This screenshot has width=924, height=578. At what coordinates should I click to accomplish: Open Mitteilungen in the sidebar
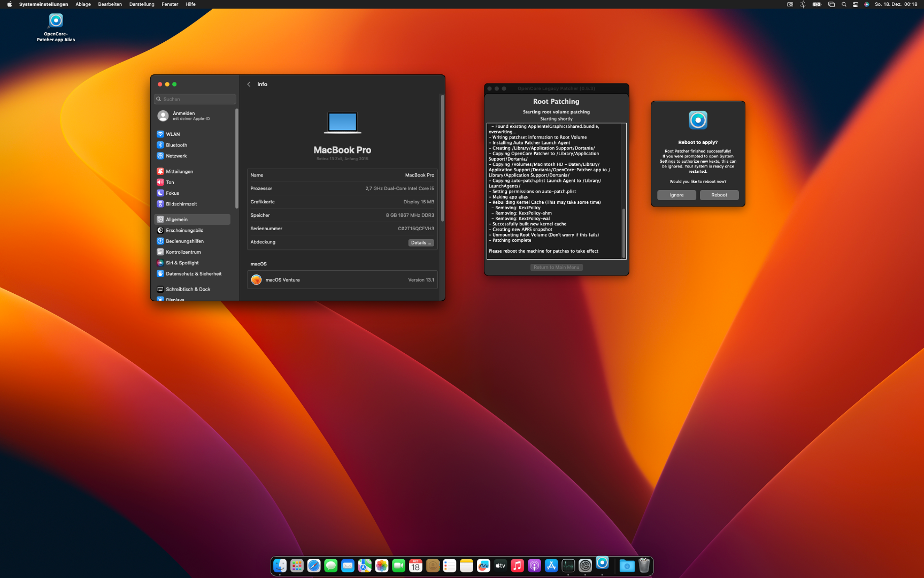pyautogui.click(x=179, y=172)
